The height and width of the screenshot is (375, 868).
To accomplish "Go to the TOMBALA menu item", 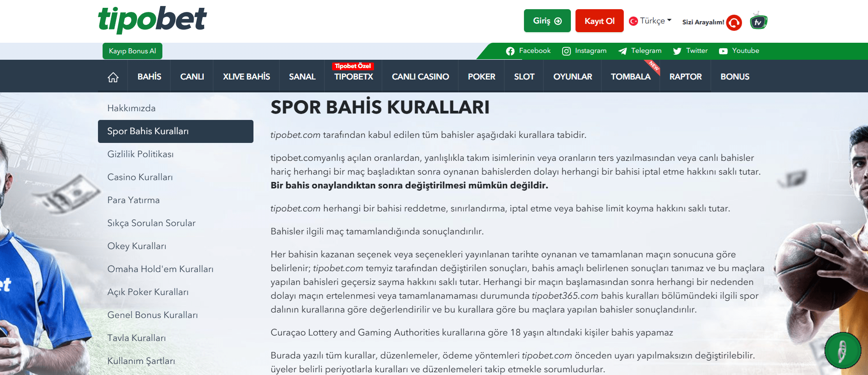I will [630, 77].
